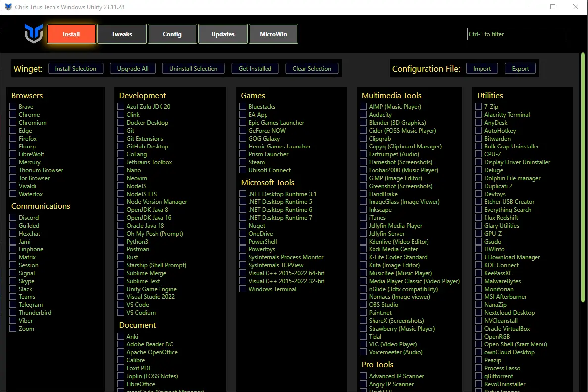Switch to the Tweaks tab
Image resolution: width=588 pixels, height=392 pixels.
(x=122, y=34)
